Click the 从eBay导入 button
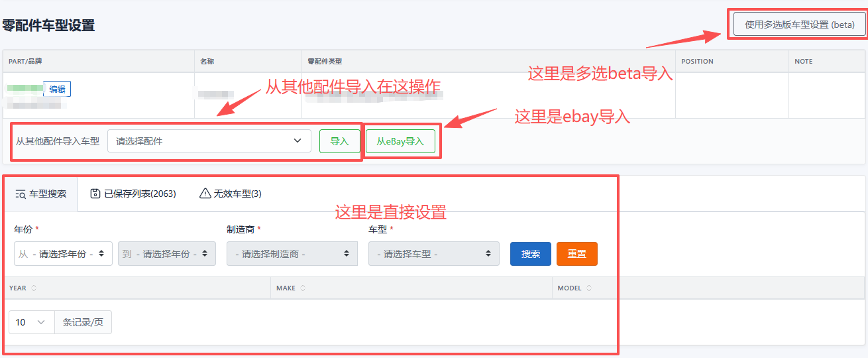Image resolution: width=868 pixels, height=358 pixels. click(400, 141)
